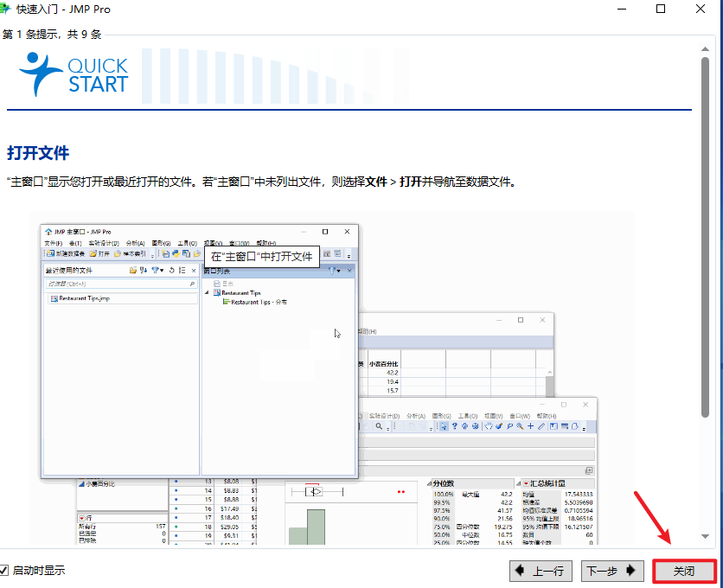Uncheck the 启动时显示 checkbox

click(x=5, y=571)
